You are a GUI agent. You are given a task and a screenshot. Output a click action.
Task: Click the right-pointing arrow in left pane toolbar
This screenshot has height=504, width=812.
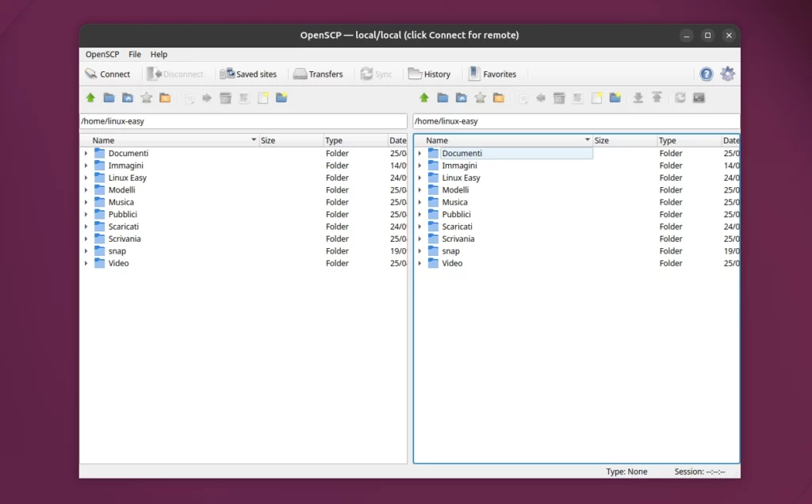pos(207,97)
